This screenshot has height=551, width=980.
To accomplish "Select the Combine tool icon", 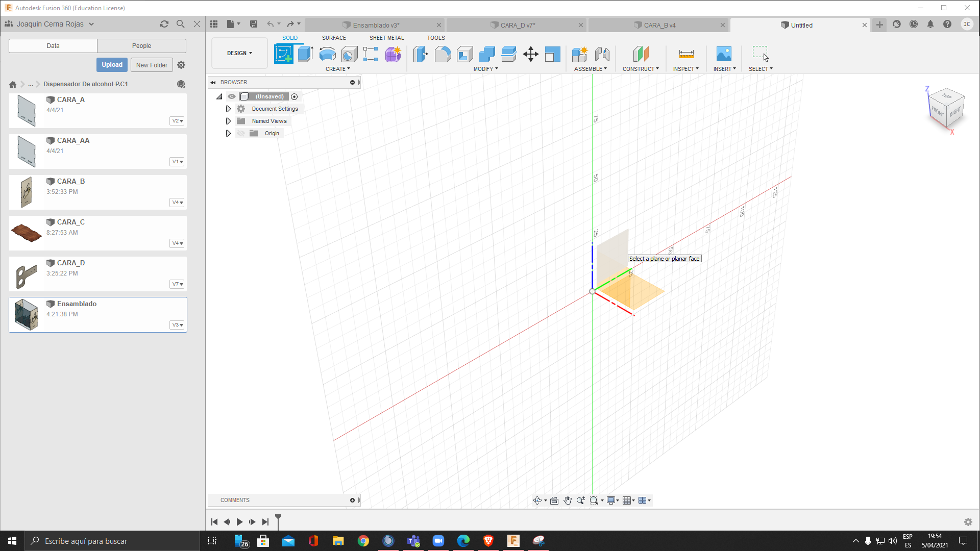I will point(486,54).
